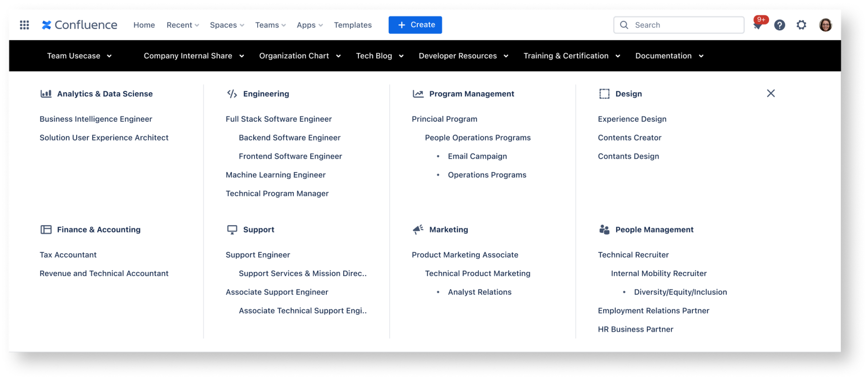The image size is (868, 379).
Task: Open HR Business Partner link
Action: click(635, 329)
